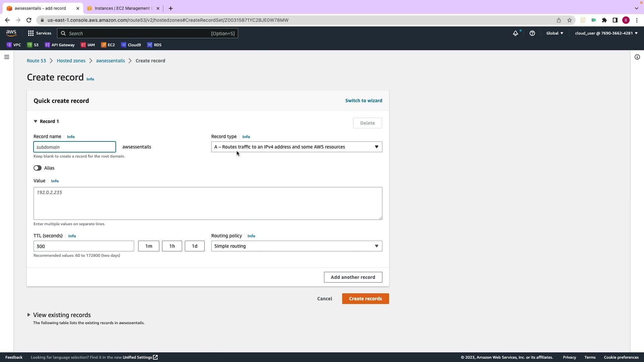Open the Routing policy dropdown
The image size is (644, 362).
(297, 246)
